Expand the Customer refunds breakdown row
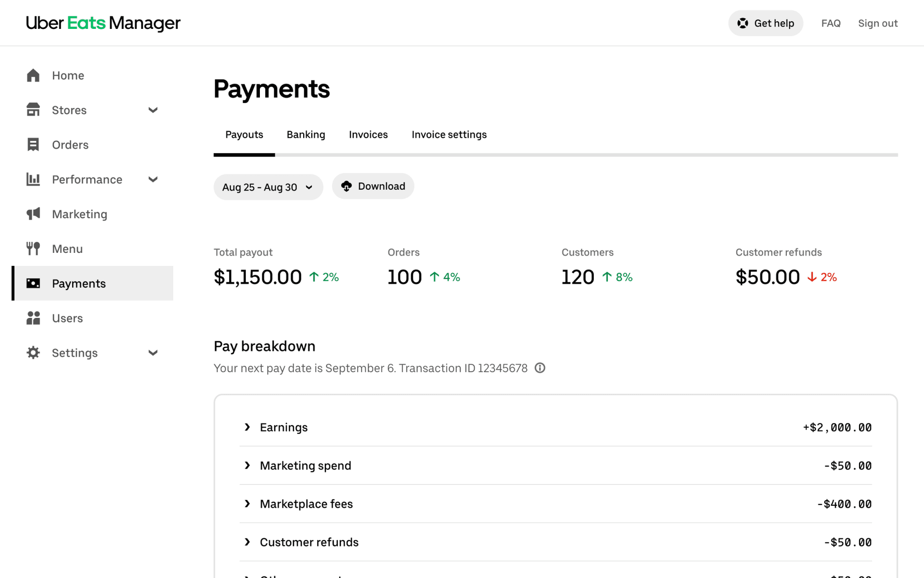Image resolution: width=924 pixels, height=578 pixels. tap(247, 542)
